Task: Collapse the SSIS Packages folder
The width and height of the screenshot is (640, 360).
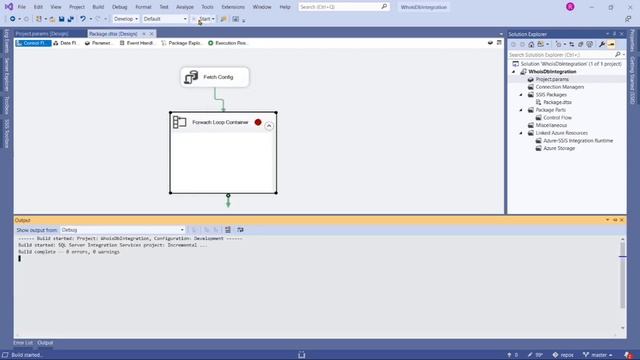Action: pyautogui.click(x=521, y=95)
